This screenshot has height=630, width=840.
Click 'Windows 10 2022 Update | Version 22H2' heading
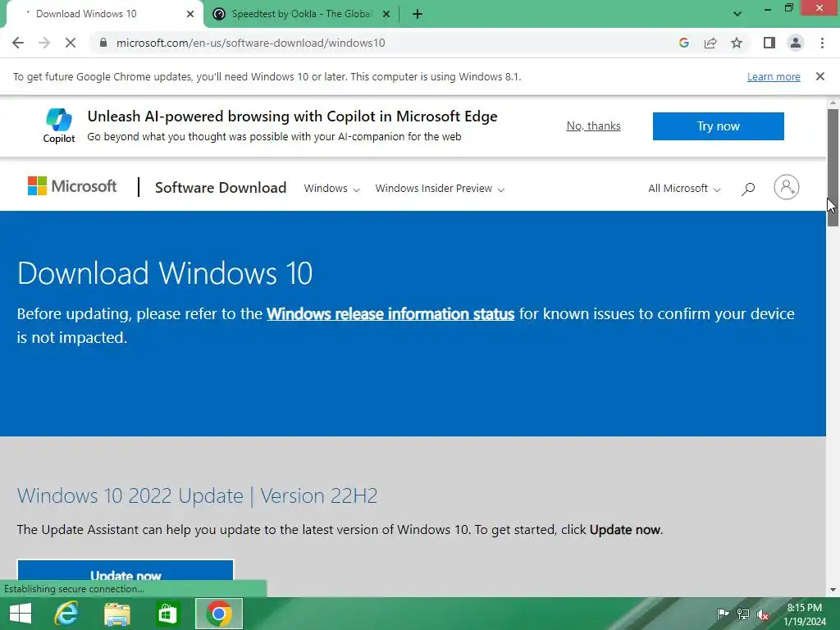tap(197, 495)
